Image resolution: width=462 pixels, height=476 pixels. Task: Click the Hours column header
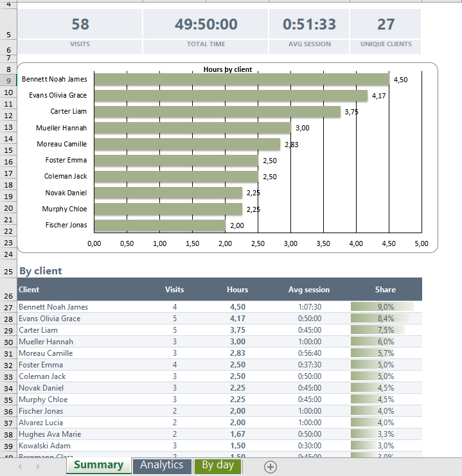[238, 290]
